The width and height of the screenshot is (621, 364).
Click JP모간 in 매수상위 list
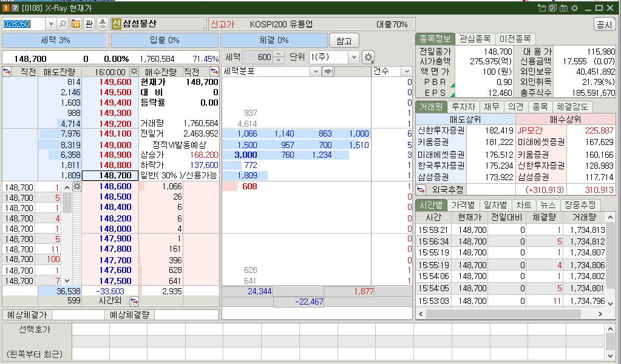(x=531, y=130)
